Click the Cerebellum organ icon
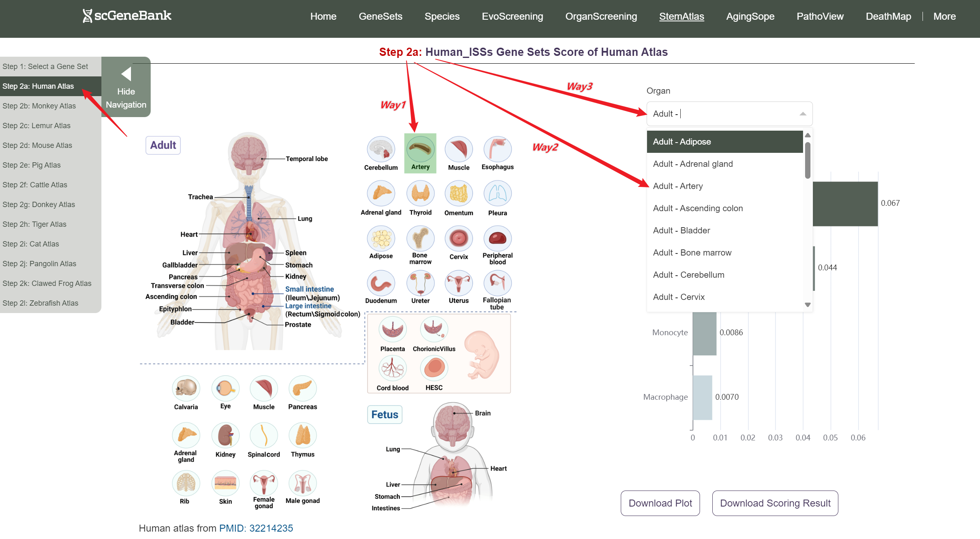980x539 pixels. 381,150
